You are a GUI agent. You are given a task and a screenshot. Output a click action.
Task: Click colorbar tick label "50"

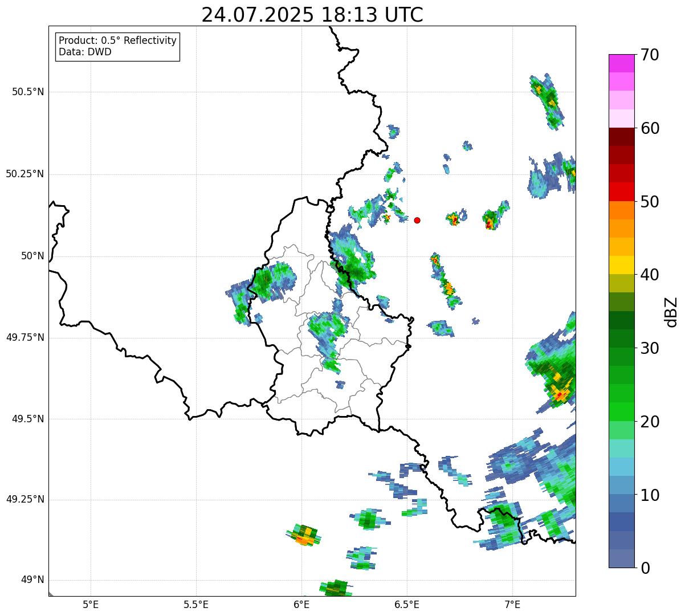[650, 202]
